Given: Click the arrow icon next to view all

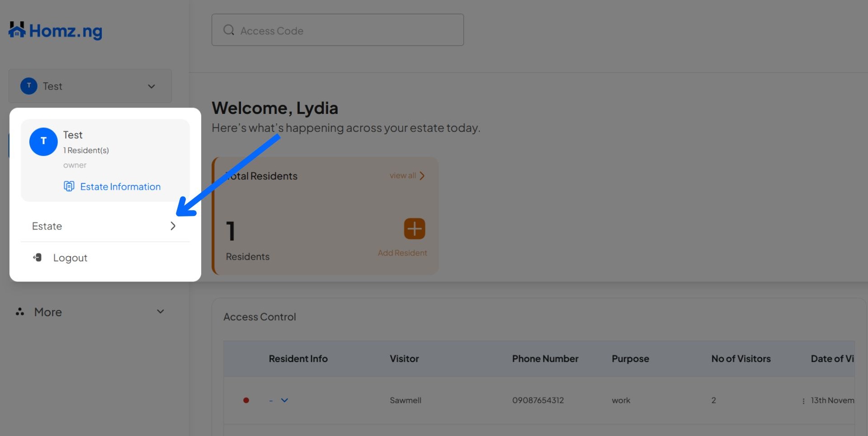Looking at the screenshot, I should pos(422,176).
